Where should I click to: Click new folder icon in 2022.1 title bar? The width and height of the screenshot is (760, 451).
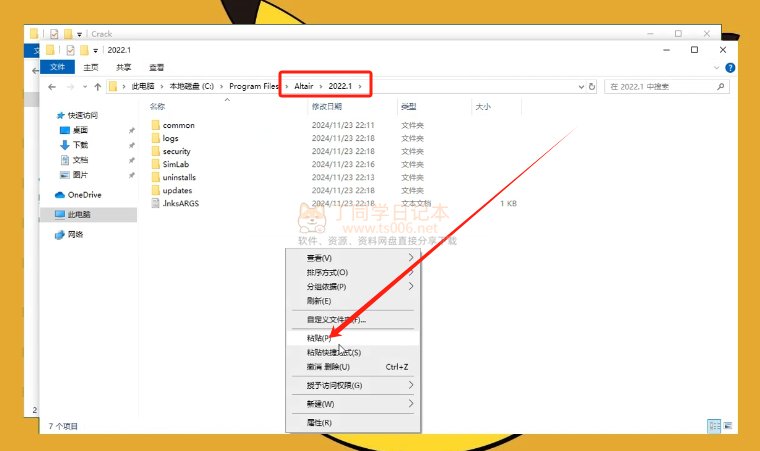coord(84,50)
